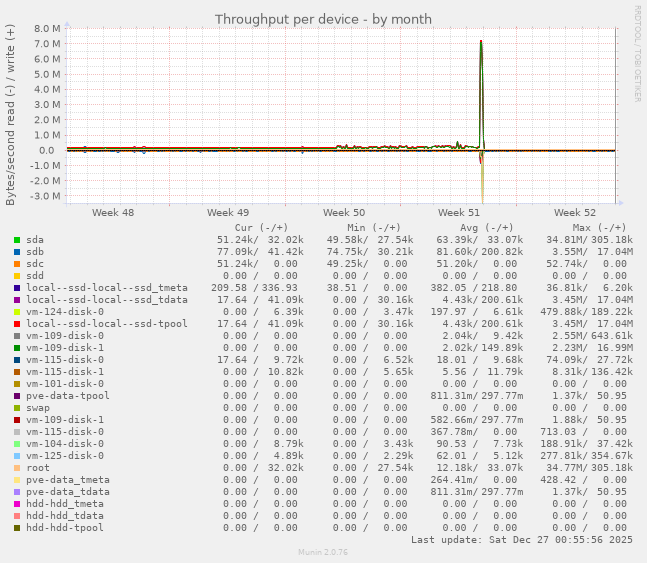The height and width of the screenshot is (563, 647).
Task: Click the 'sdb' legend label
Action: coord(35,252)
